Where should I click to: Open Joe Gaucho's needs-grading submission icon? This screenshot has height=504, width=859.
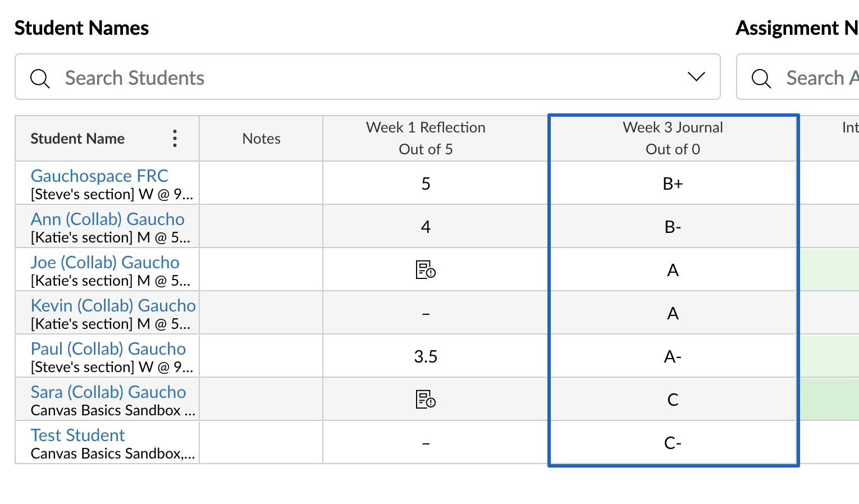426,269
